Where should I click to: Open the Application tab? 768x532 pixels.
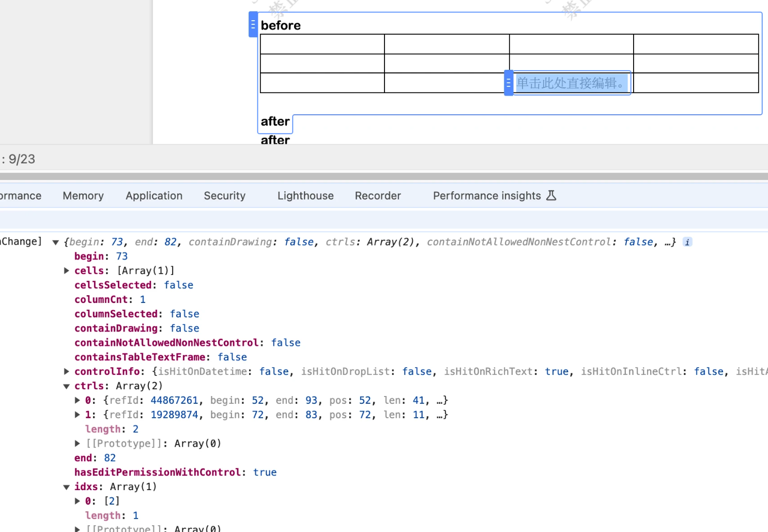pyautogui.click(x=154, y=195)
